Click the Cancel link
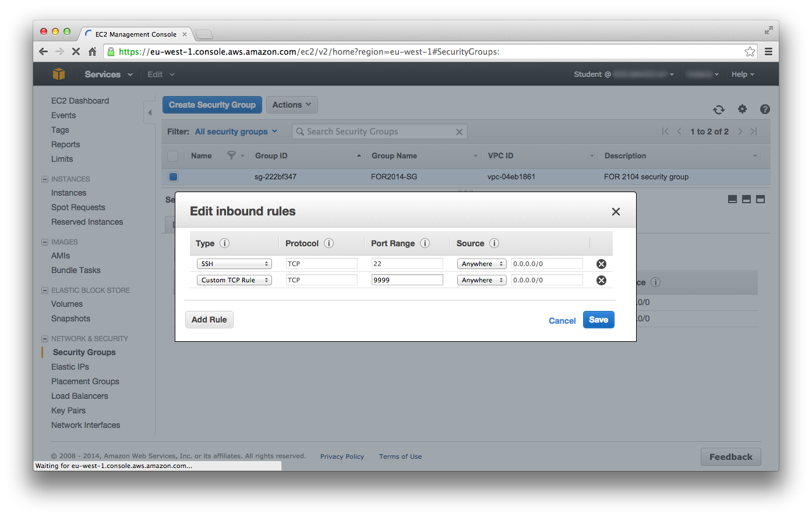The image size is (812, 517). click(562, 321)
